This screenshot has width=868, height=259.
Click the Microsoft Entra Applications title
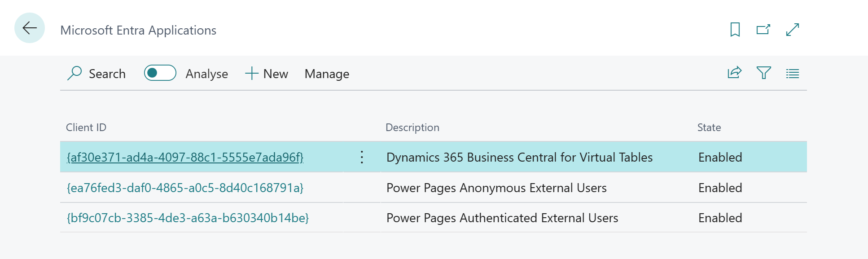point(138,30)
